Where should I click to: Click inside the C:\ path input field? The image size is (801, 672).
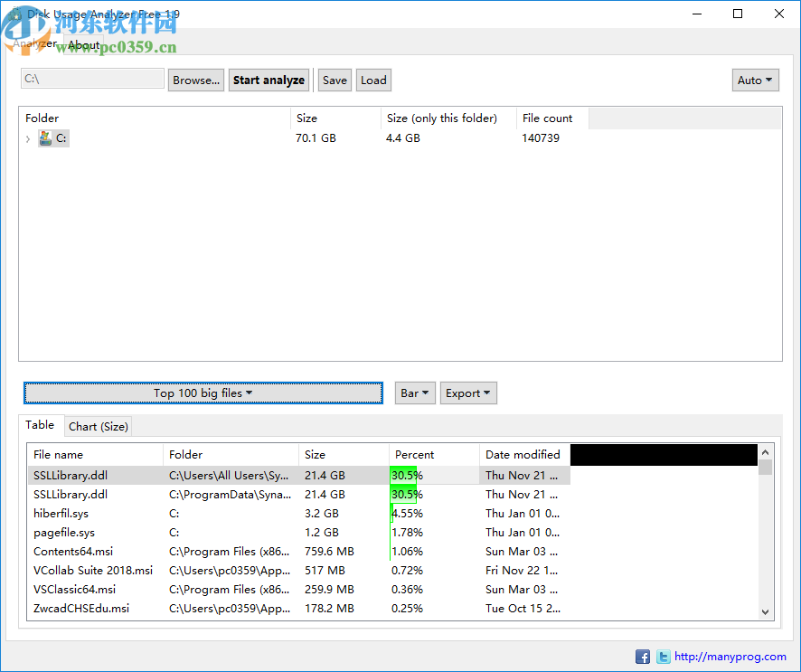click(x=91, y=80)
